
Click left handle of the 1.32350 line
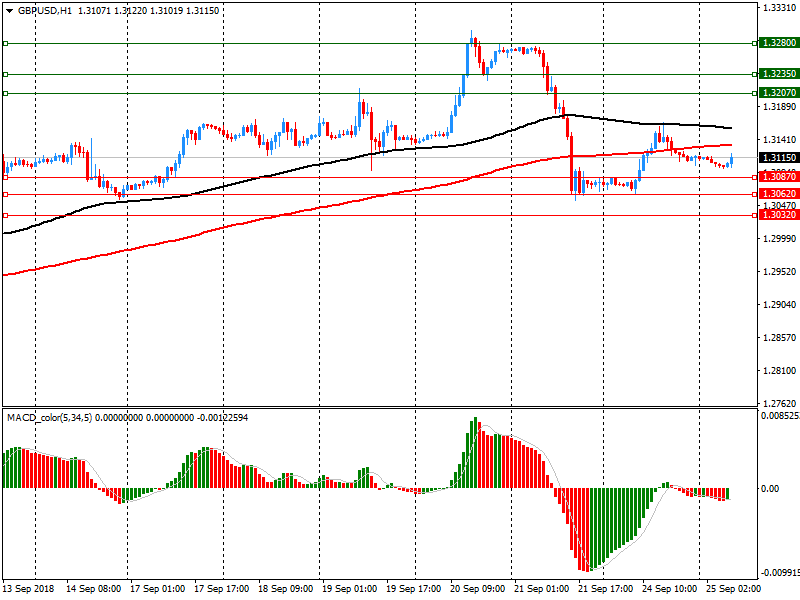tap(5, 74)
